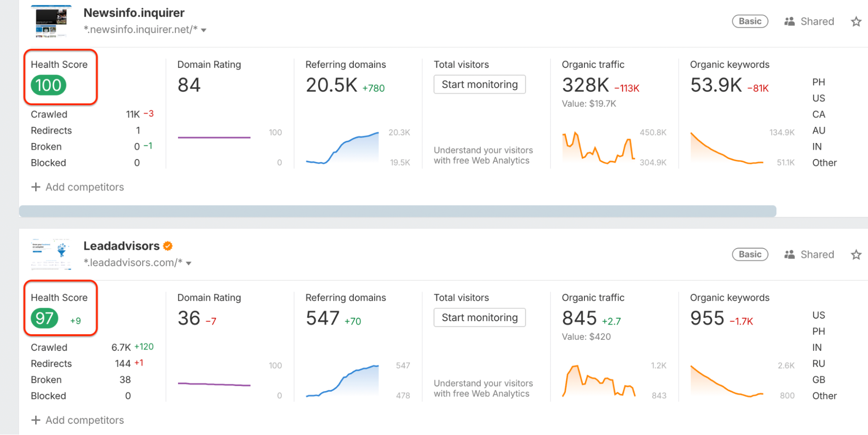This screenshot has height=435, width=868.
Task: Click Start monitoring for Leadadvisors visitors
Action: click(x=479, y=318)
